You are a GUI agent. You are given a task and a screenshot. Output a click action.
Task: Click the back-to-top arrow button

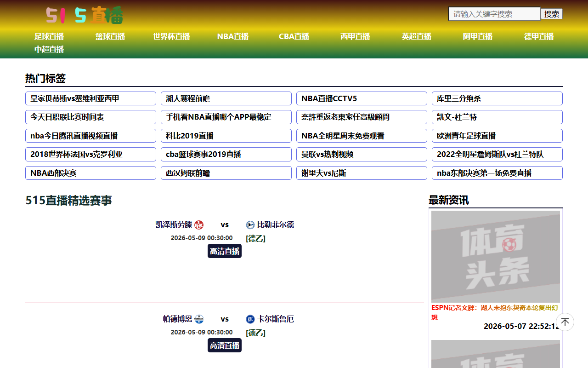coord(565,322)
